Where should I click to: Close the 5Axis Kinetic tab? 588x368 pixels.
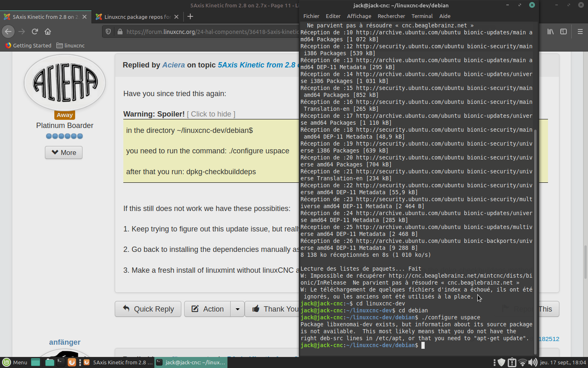[85, 17]
